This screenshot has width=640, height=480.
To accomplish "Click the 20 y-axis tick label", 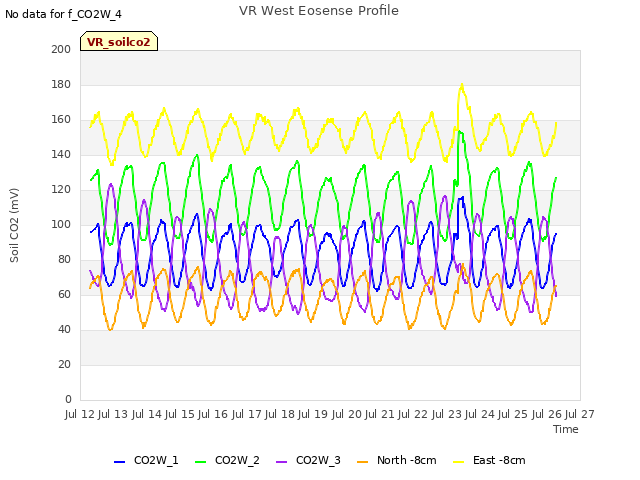I will [x=64, y=364].
